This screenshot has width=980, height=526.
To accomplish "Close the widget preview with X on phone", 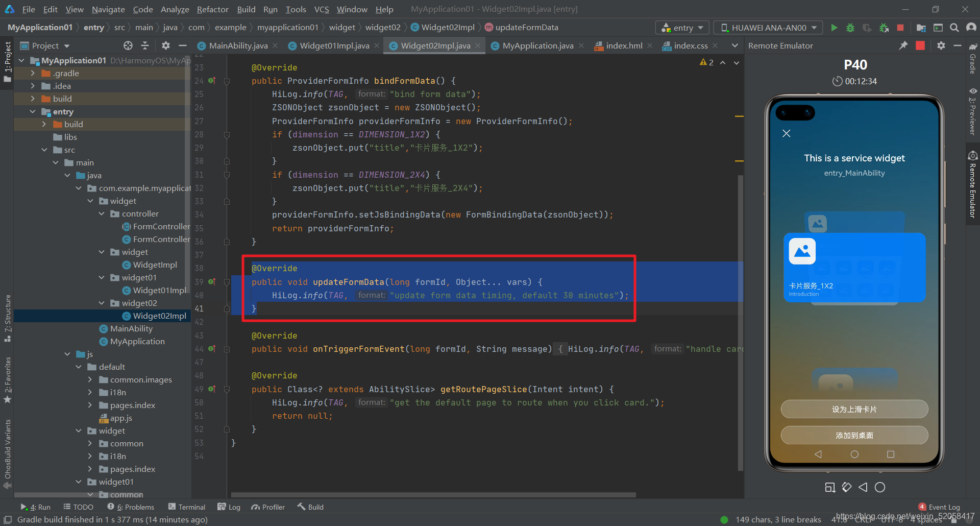I will click(x=786, y=133).
